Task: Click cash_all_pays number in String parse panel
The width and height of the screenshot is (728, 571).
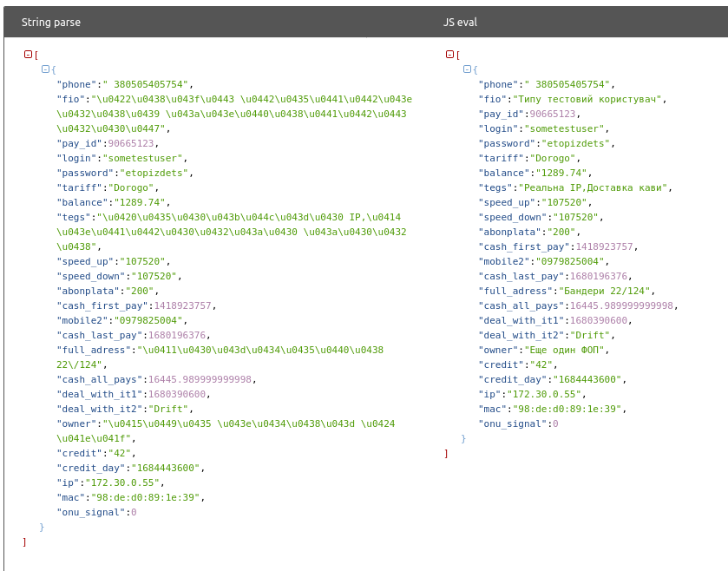Action: [201, 379]
